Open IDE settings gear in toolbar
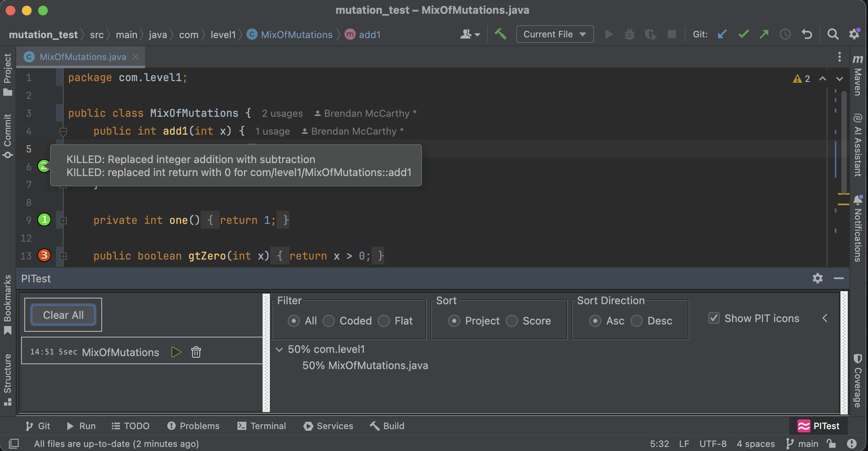The image size is (868, 451). click(x=855, y=34)
